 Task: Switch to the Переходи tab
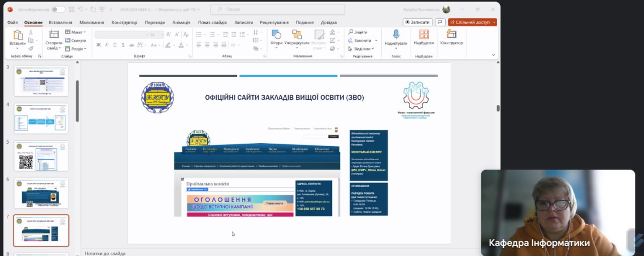point(155,22)
